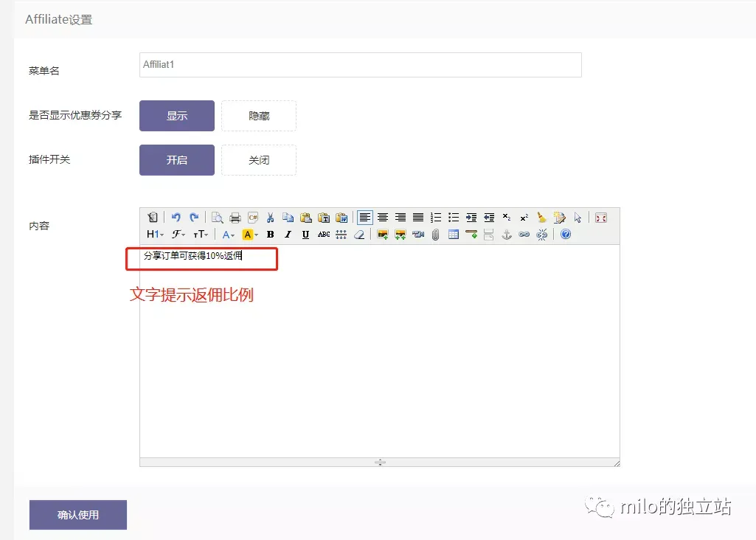Open editor About help icon
Image resolution: width=756 pixels, height=540 pixels.
coord(566,235)
